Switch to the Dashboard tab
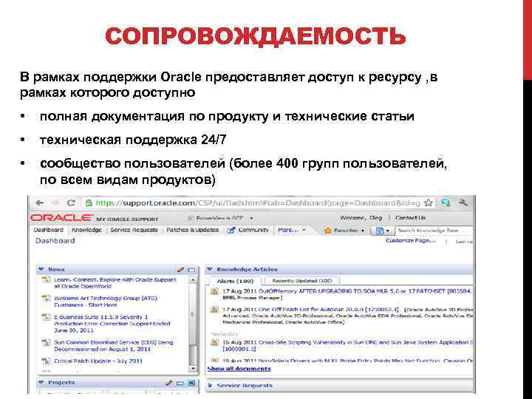The height and width of the screenshot is (399, 532). pyautogui.click(x=49, y=230)
